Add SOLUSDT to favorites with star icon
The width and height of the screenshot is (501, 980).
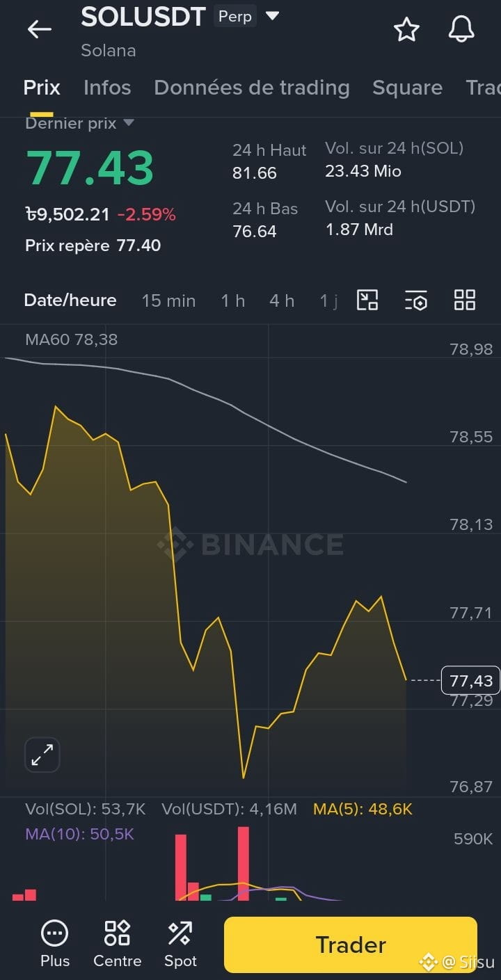406,29
